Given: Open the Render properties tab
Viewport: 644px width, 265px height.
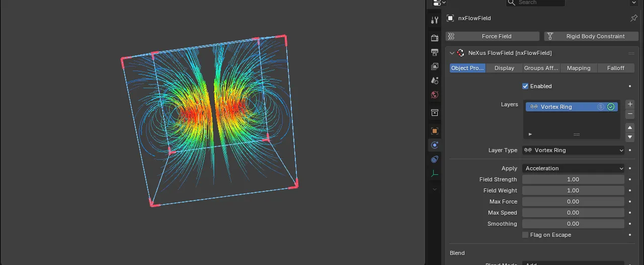Looking at the screenshot, I should coord(435,38).
